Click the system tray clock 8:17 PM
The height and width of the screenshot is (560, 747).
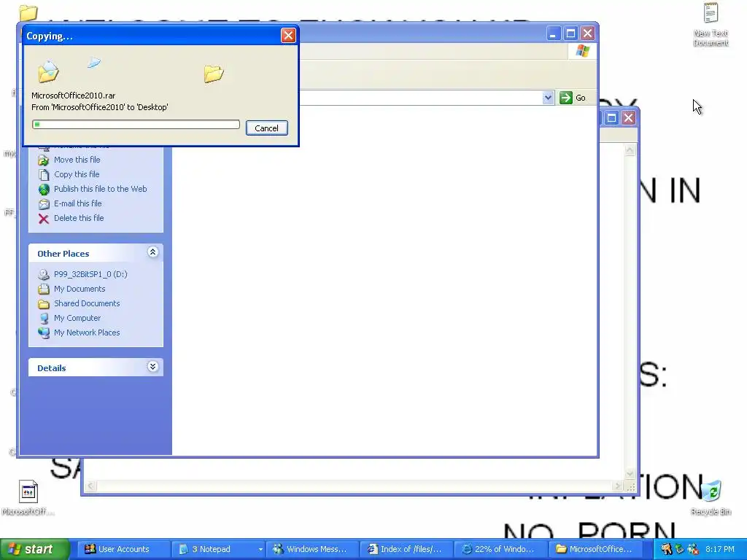click(x=720, y=549)
